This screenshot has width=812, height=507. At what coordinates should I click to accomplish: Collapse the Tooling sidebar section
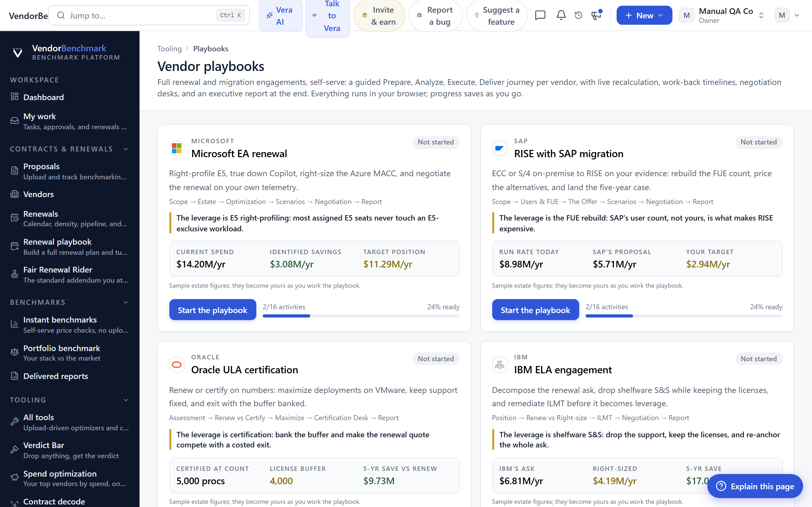[x=126, y=400]
